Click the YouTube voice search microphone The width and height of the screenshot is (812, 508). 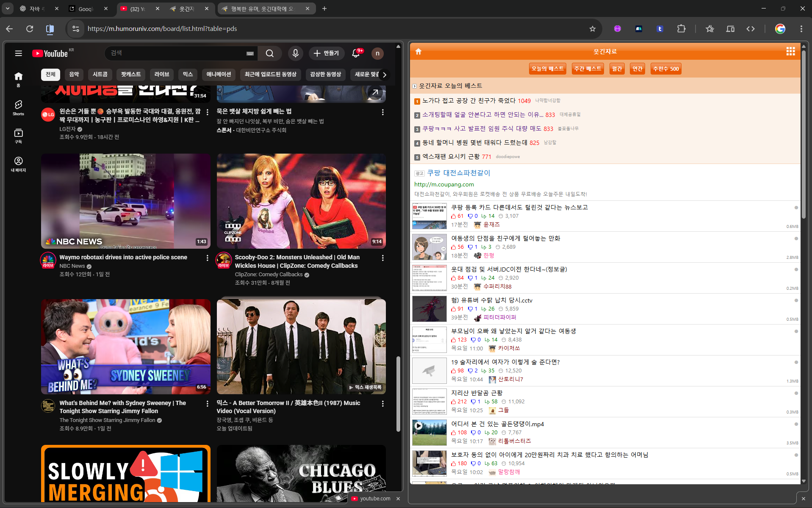tap(295, 53)
